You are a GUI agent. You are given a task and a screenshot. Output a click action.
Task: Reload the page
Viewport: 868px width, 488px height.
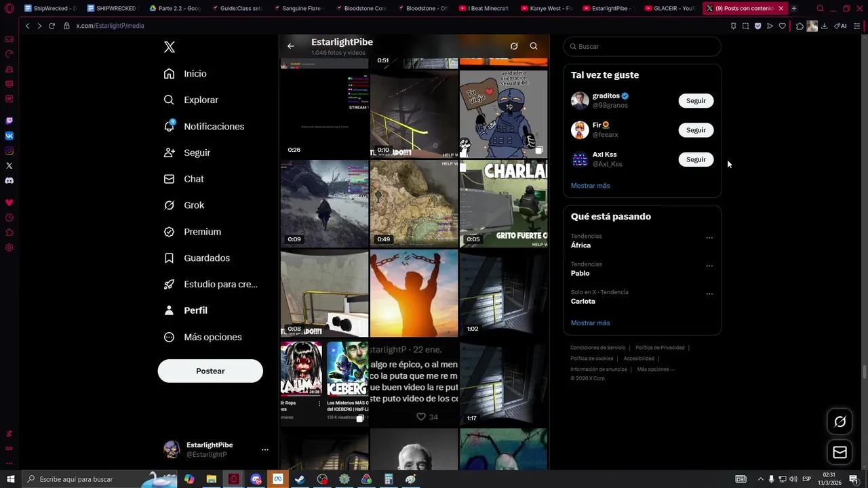click(52, 26)
